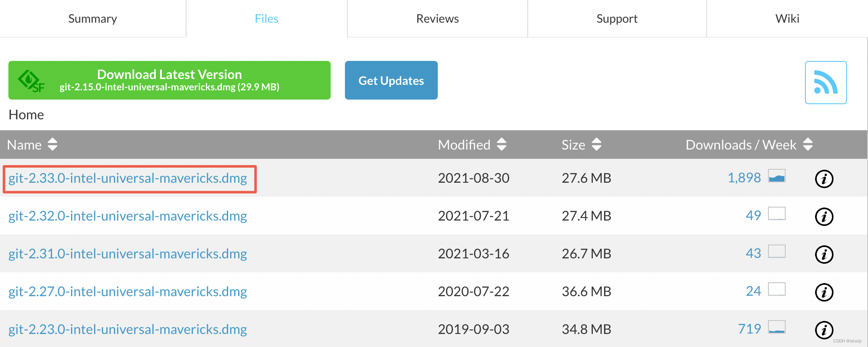Image resolution: width=868 pixels, height=347 pixels.
Task: Sort files by Modified column arrows
Action: pyautogui.click(x=502, y=144)
